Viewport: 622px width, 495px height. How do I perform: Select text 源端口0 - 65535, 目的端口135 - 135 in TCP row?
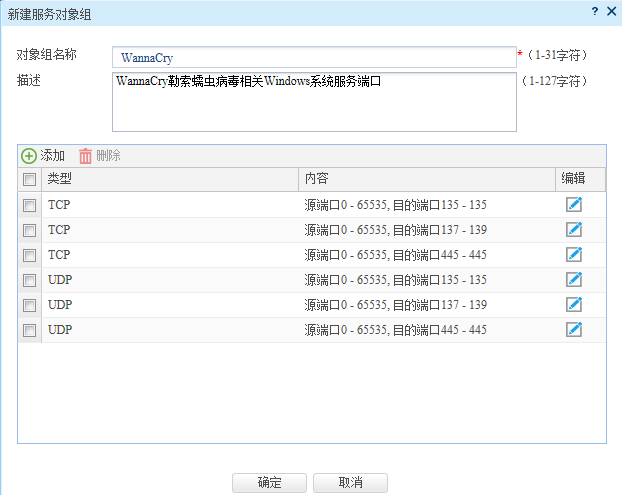[x=395, y=205]
